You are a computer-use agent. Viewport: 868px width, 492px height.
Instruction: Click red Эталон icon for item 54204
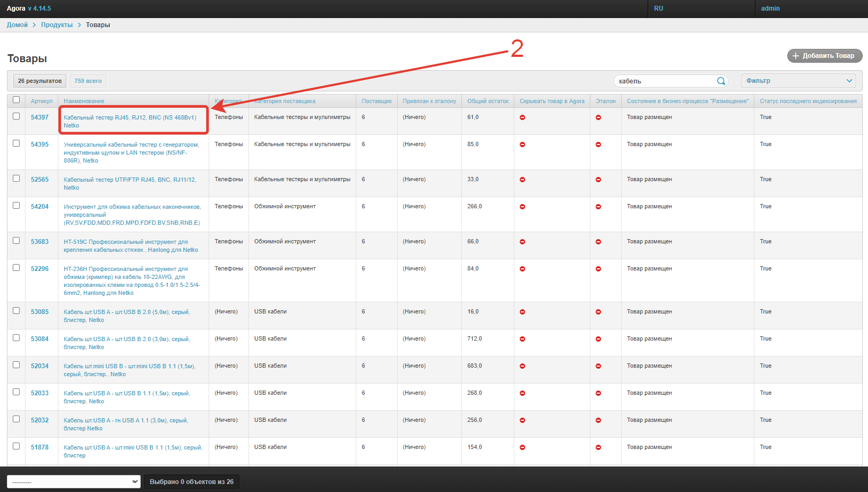[x=598, y=207]
